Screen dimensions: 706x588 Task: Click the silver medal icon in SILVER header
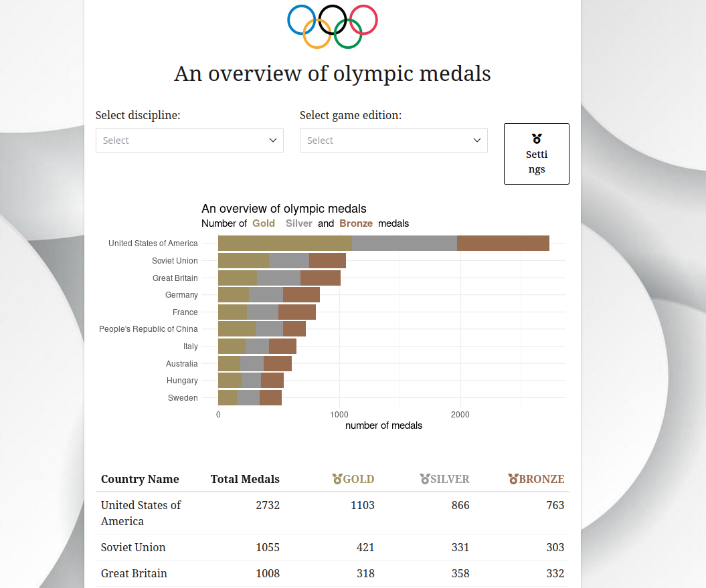(424, 479)
